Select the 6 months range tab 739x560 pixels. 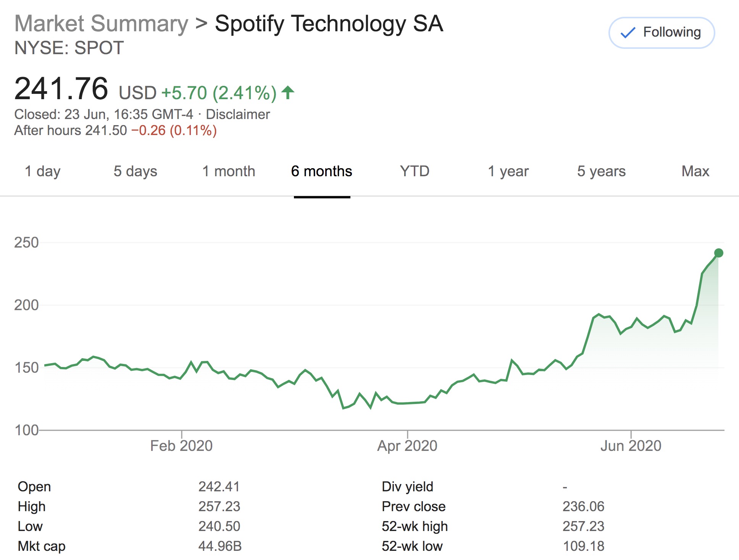(321, 171)
